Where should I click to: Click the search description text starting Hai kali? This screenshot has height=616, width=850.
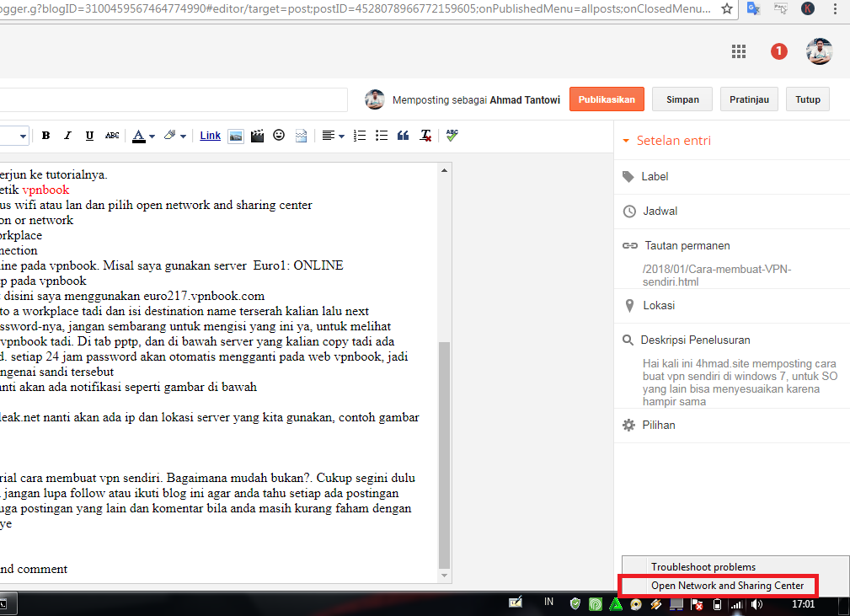point(740,383)
